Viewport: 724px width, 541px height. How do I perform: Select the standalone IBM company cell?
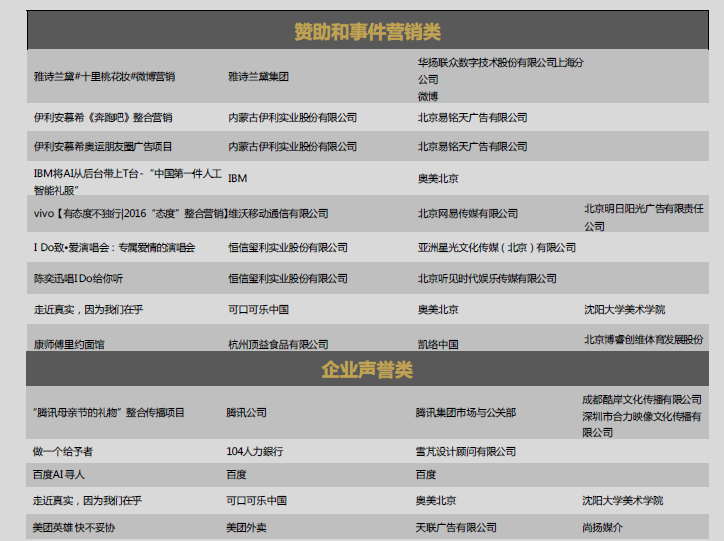pyautogui.click(x=237, y=178)
